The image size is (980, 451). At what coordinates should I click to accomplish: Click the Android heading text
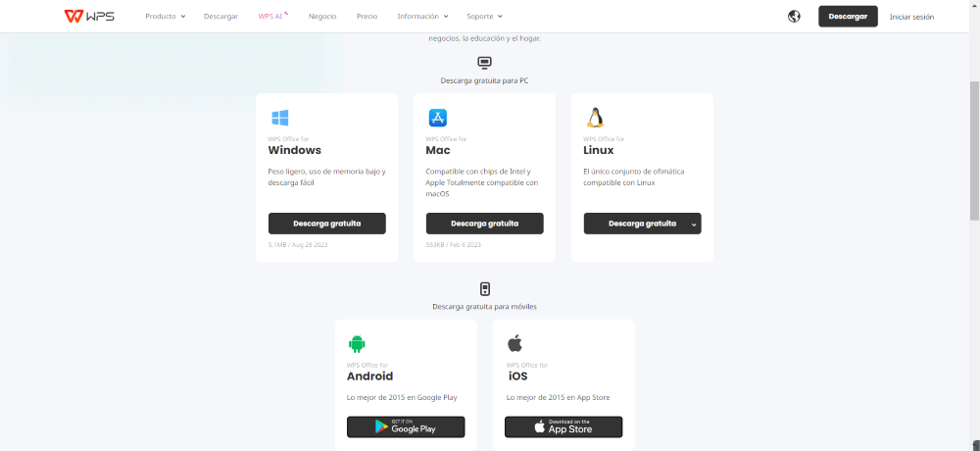[x=370, y=376]
